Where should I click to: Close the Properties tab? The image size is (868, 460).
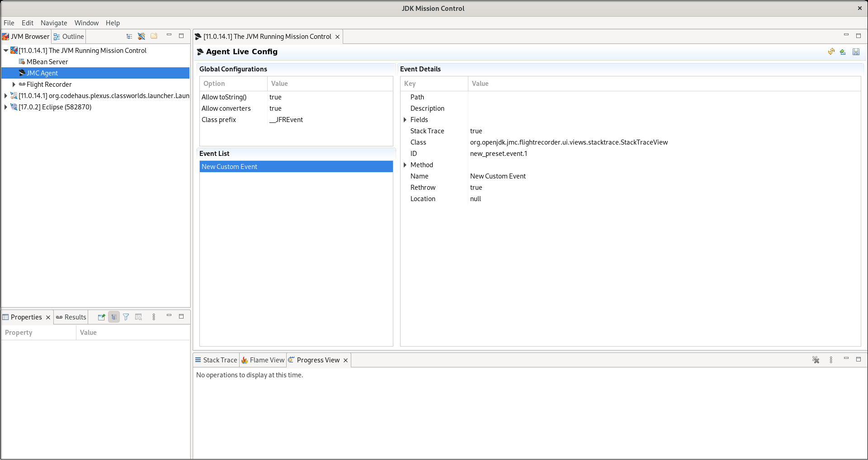pyautogui.click(x=48, y=317)
